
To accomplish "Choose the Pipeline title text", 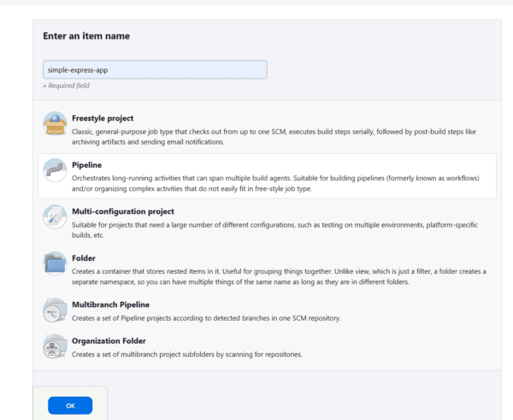I will click(x=89, y=163).
